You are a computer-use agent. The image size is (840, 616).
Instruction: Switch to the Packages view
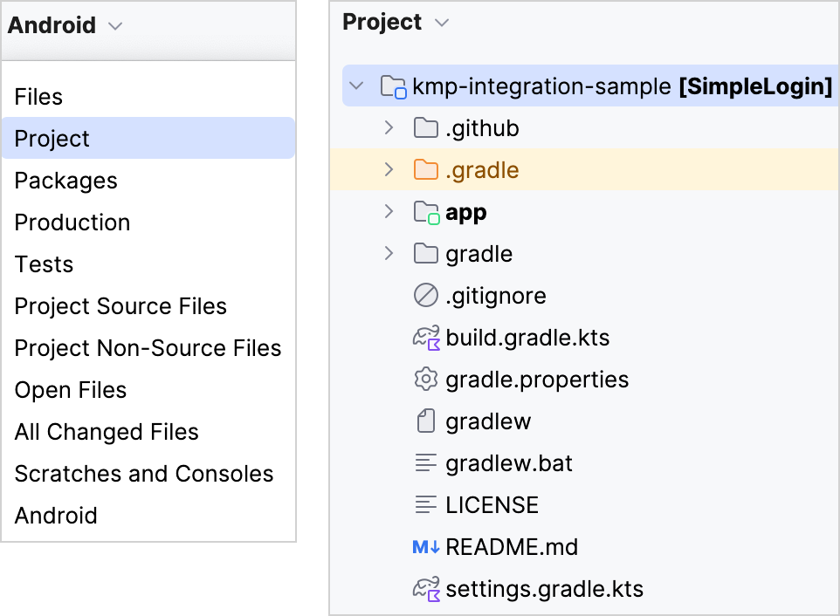[65, 181]
